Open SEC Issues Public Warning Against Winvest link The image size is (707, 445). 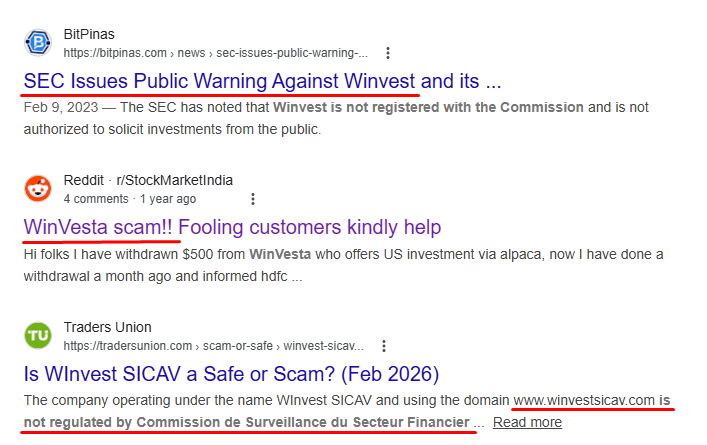point(262,82)
